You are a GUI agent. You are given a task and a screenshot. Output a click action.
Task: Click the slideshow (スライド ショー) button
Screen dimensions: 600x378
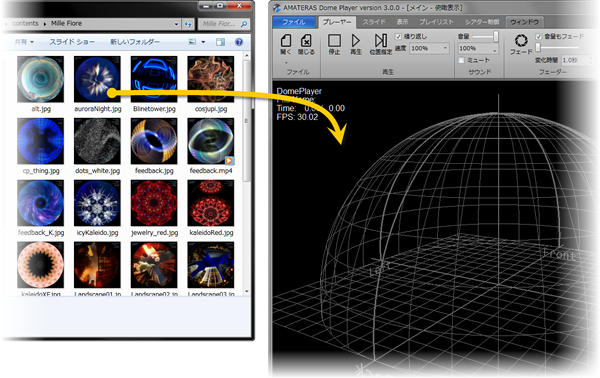72,42
